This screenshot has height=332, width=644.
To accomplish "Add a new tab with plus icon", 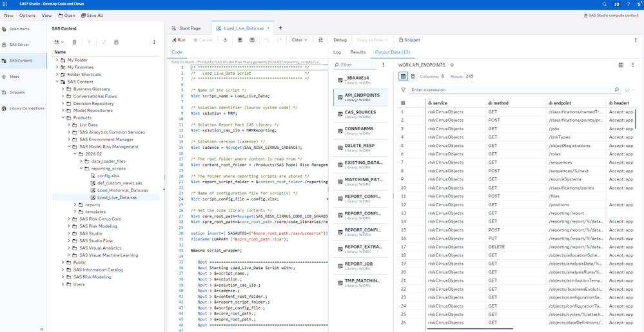I will tap(280, 28).
